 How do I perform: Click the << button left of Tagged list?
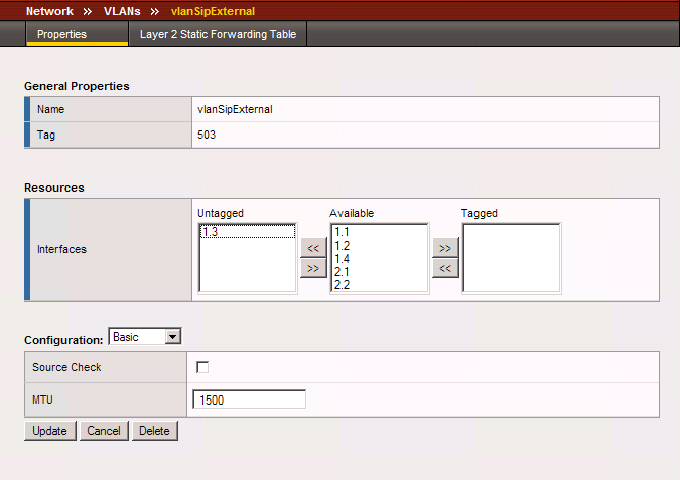tap(445, 268)
